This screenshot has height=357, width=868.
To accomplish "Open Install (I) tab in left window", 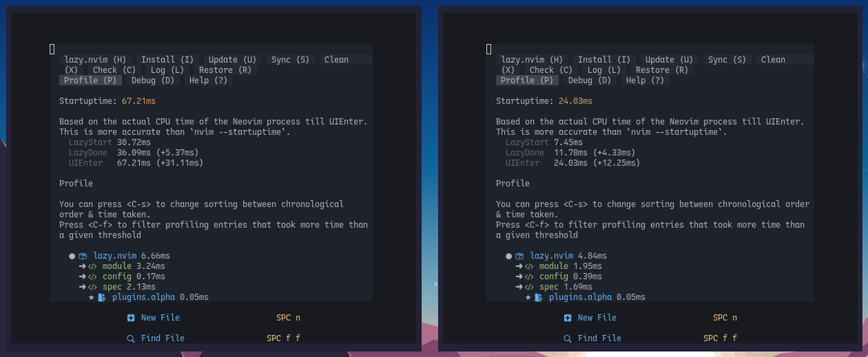I will pyautogui.click(x=167, y=60).
